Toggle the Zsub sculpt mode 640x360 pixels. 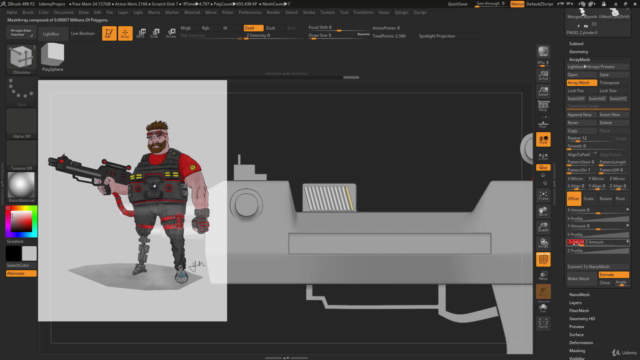click(x=273, y=28)
